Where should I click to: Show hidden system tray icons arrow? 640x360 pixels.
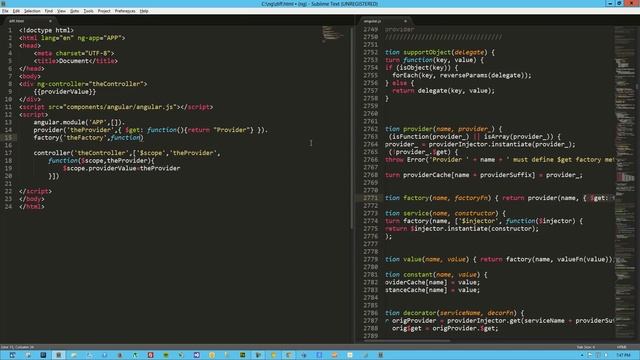582,355
